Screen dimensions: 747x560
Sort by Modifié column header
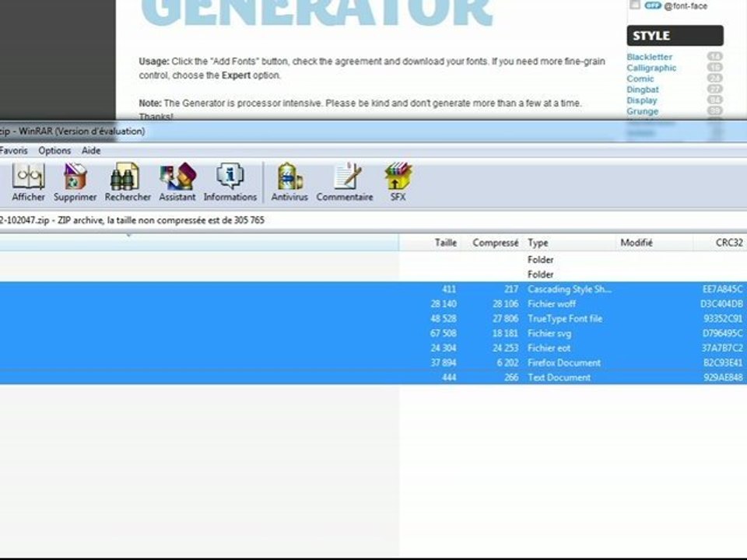654,243
